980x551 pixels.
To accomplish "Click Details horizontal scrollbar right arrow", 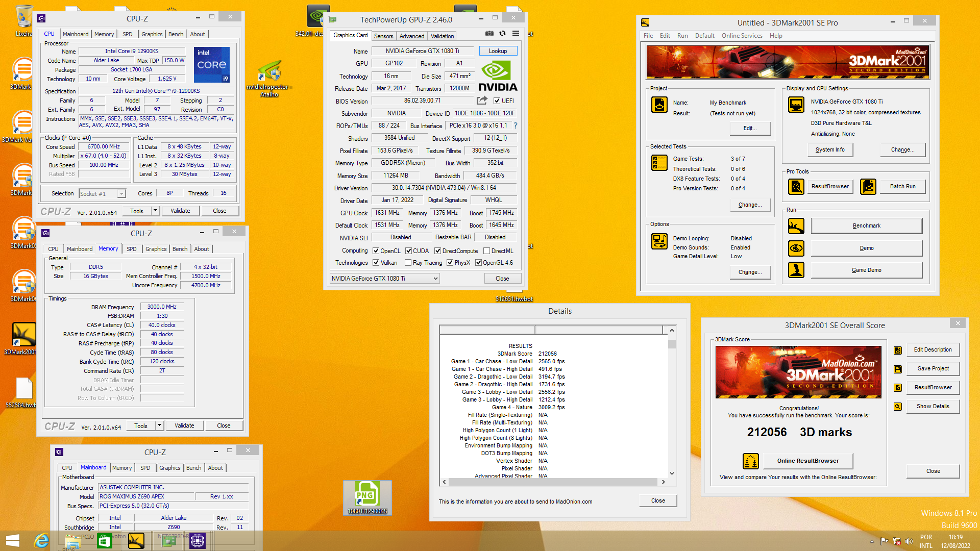I will [663, 482].
